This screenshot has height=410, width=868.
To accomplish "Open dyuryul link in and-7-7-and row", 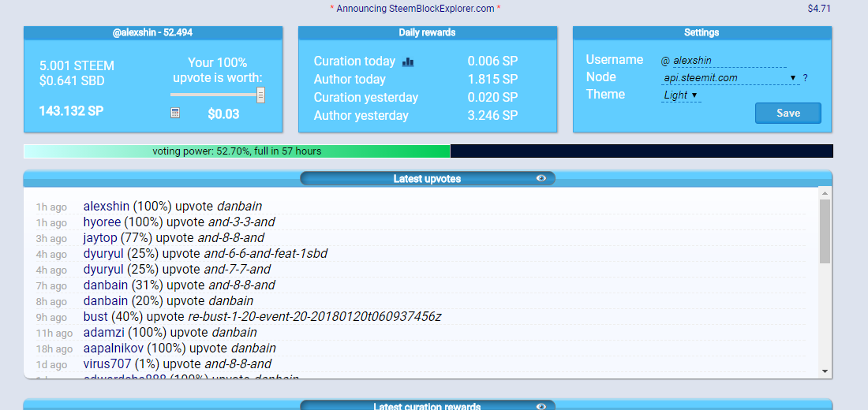I will point(103,270).
